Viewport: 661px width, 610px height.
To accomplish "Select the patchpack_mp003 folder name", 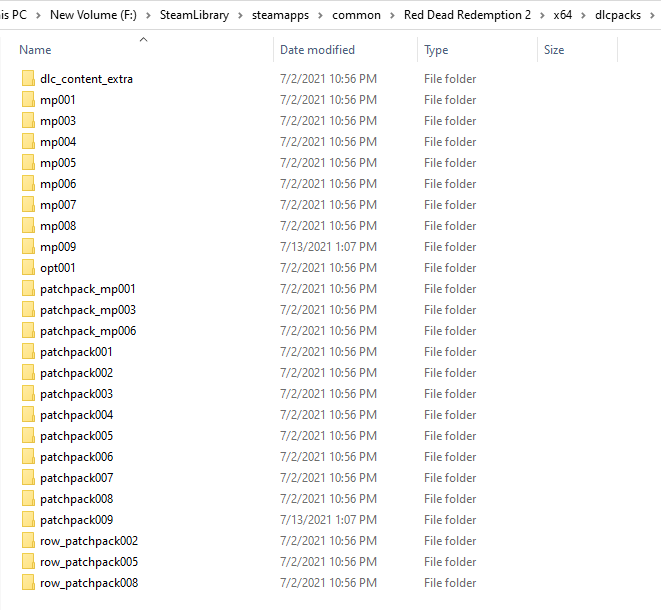I will coord(88,310).
